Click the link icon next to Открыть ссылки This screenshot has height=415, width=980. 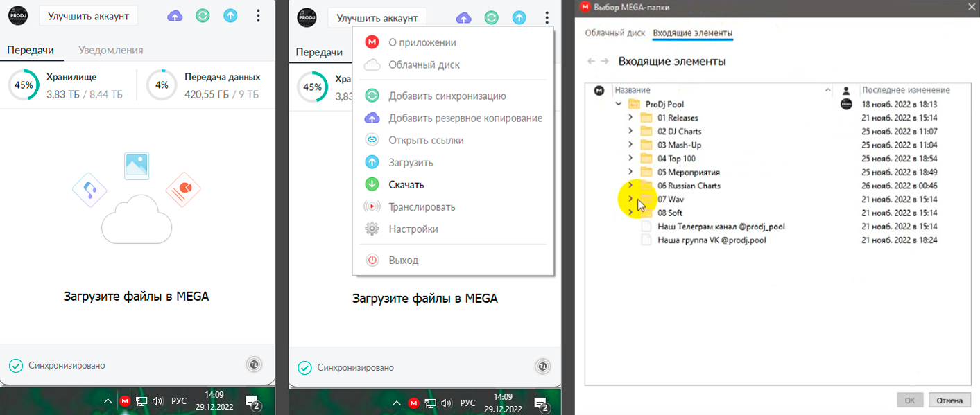click(372, 141)
